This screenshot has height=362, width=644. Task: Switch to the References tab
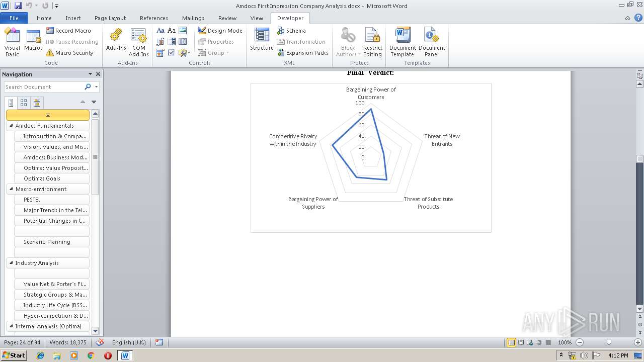click(x=154, y=18)
